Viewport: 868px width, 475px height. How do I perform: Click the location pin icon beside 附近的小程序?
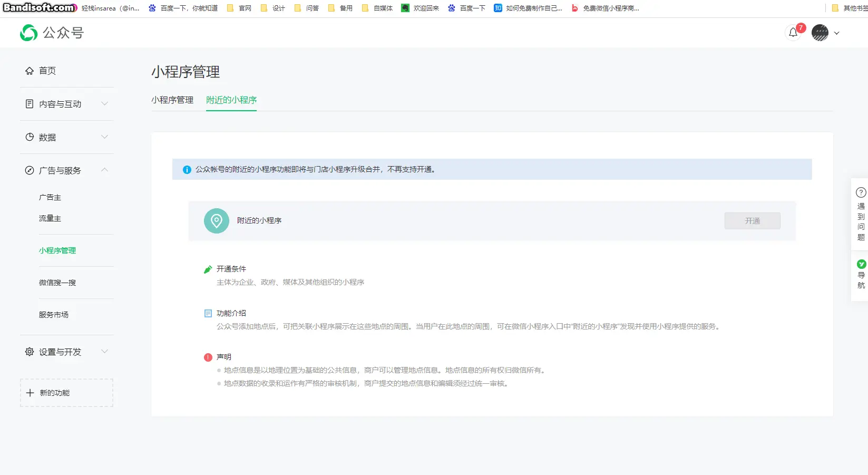(216, 221)
